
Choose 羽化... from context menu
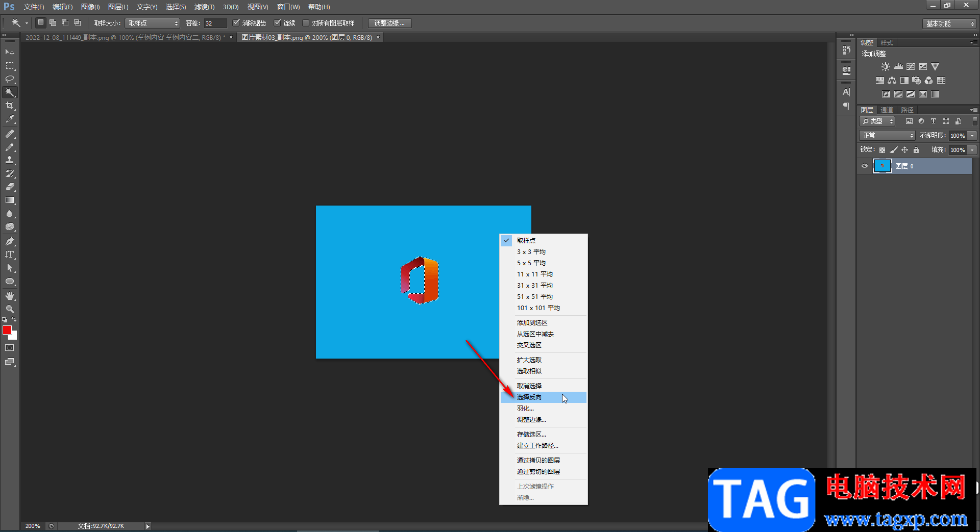point(544,408)
